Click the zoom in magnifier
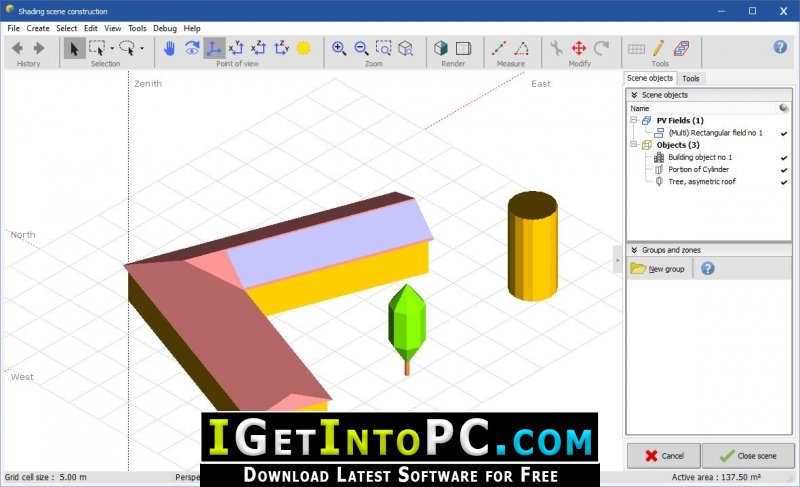Image resolution: width=800 pixels, height=487 pixels. tap(339, 48)
